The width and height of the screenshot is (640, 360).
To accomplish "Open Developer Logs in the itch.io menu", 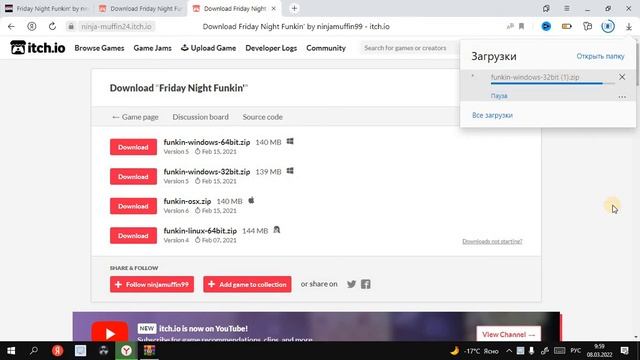I will (271, 48).
